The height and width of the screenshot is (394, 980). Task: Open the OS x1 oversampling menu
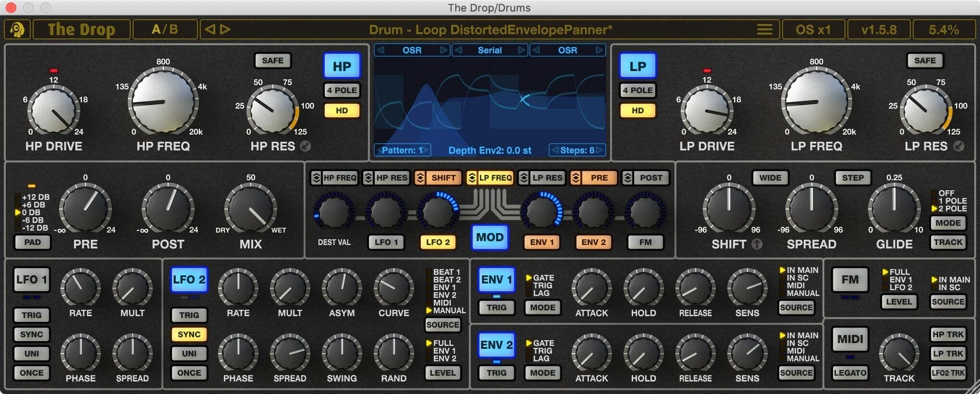813,29
